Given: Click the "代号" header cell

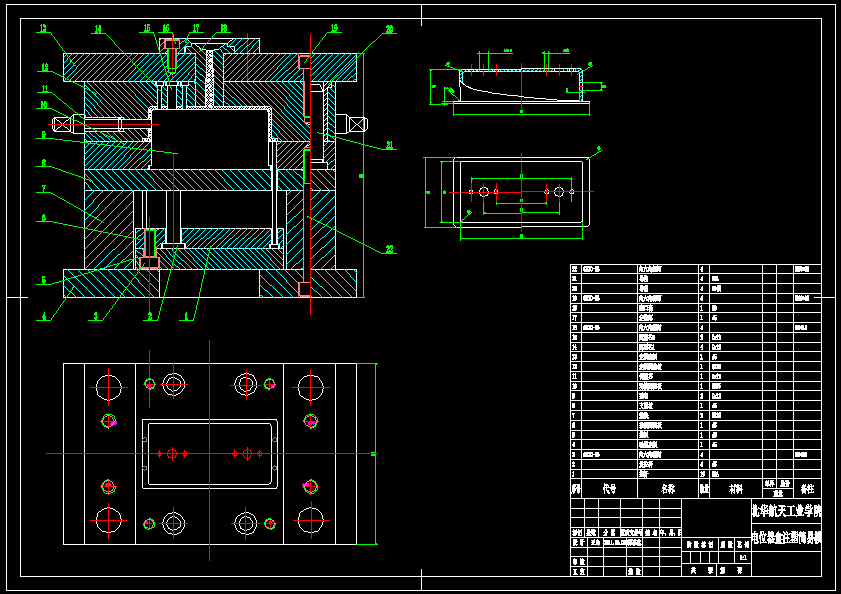Looking at the screenshot, I should pyautogui.click(x=609, y=489).
